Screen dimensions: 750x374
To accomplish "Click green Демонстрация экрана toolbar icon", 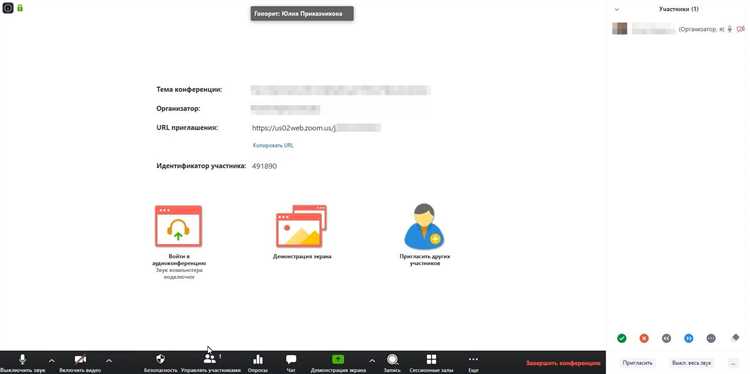I will coord(338,359).
